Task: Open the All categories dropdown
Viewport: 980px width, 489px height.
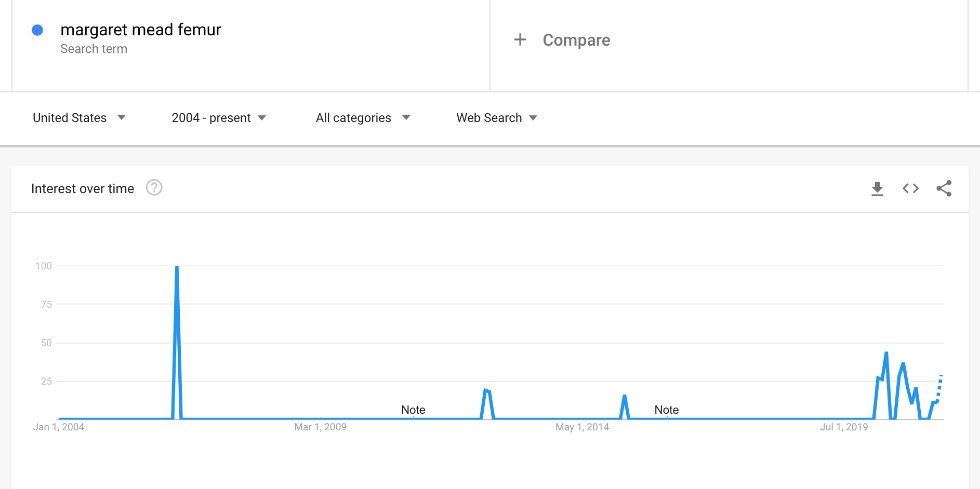Action: click(x=363, y=118)
